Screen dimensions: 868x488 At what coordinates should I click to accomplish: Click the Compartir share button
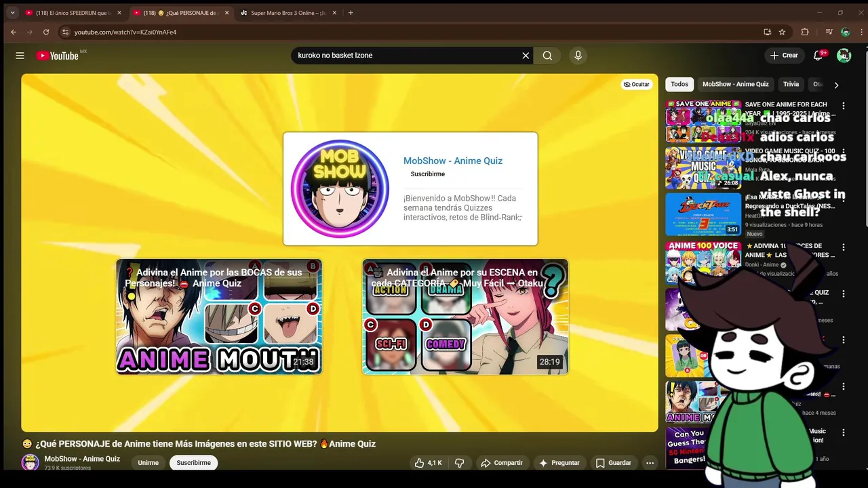[x=502, y=463]
